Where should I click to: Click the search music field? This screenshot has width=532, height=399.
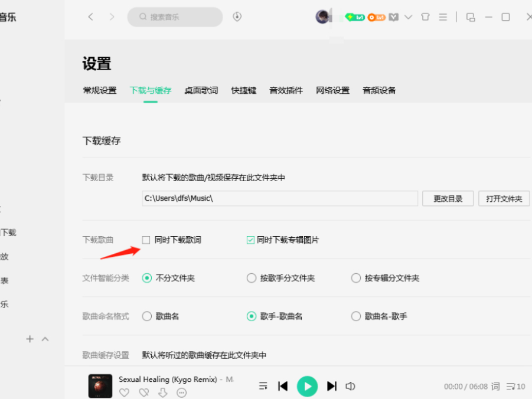click(175, 17)
